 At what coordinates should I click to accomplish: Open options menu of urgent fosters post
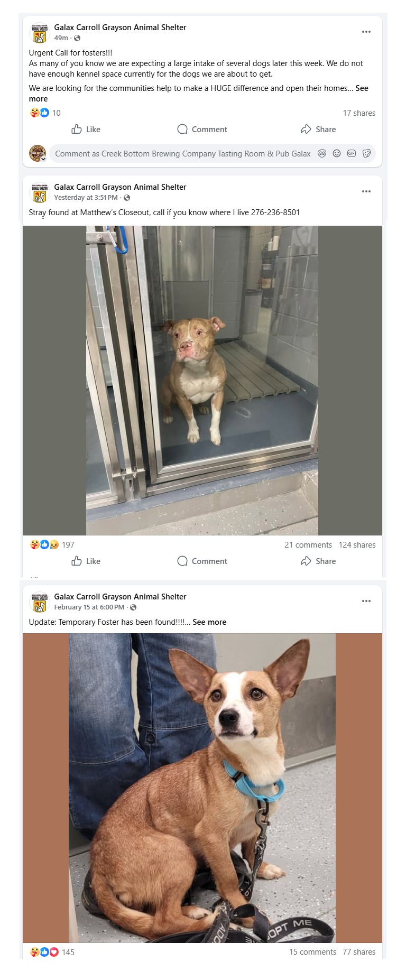366,32
